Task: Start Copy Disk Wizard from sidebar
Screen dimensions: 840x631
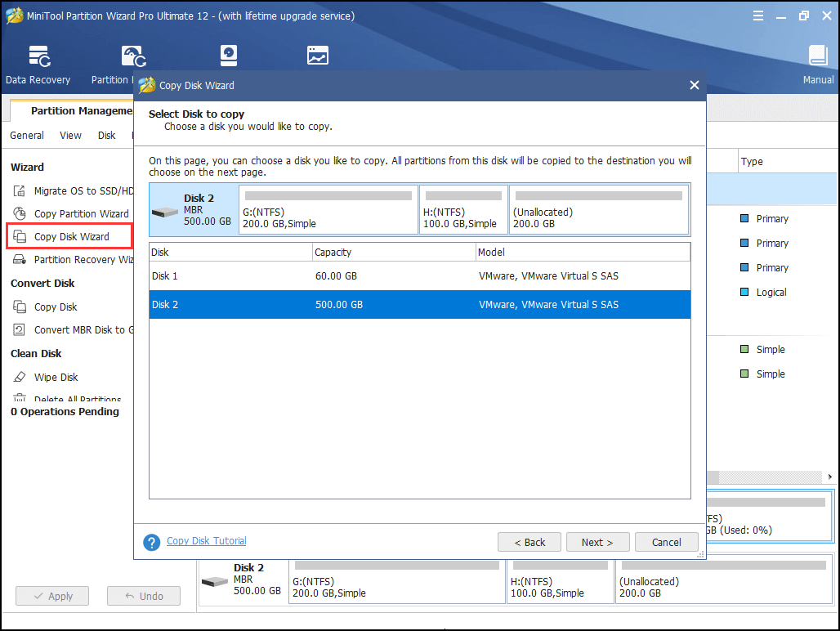Action: point(71,237)
